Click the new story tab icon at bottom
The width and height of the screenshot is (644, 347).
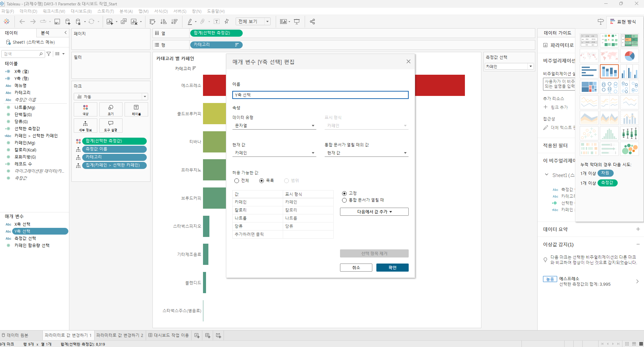tap(218, 335)
